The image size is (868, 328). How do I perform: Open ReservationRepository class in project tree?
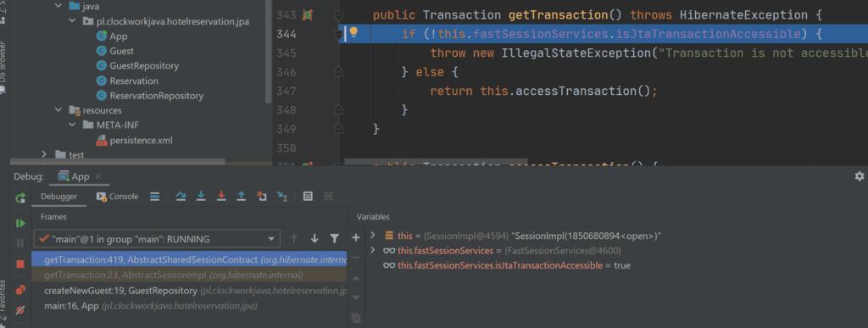point(157,96)
